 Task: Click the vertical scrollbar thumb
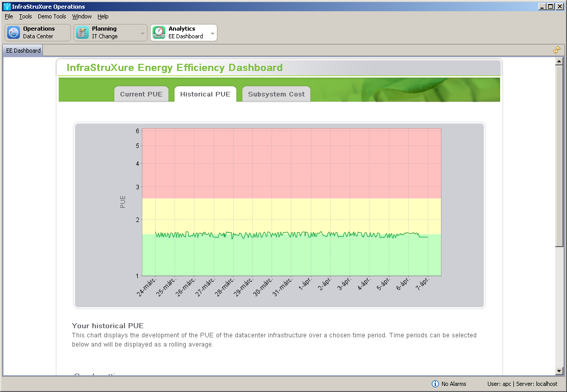pos(559,156)
